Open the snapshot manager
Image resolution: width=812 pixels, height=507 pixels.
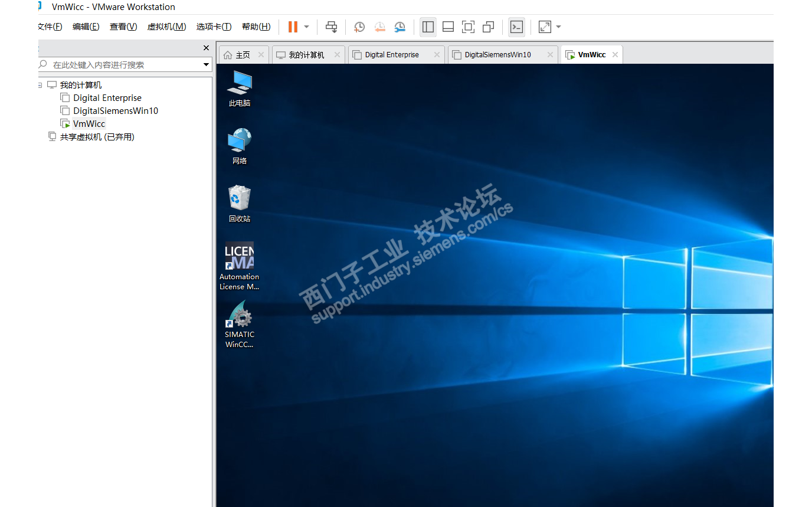point(400,27)
